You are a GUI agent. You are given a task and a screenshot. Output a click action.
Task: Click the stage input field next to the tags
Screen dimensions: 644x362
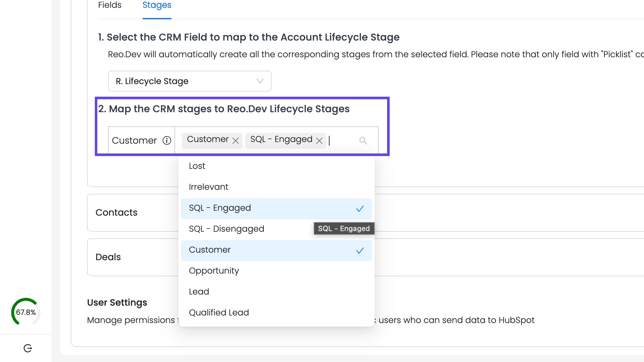(342, 140)
